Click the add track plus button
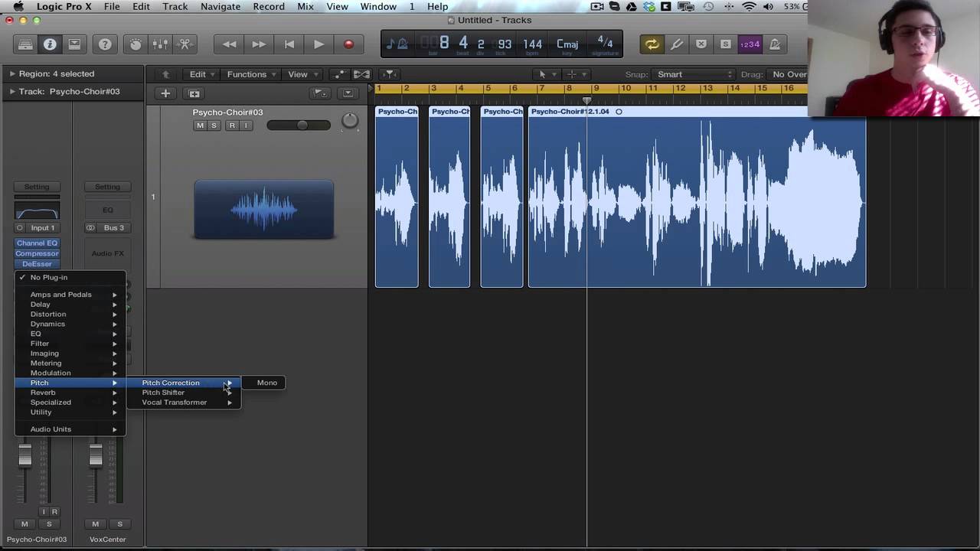The height and width of the screenshot is (551, 980). [165, 93]
